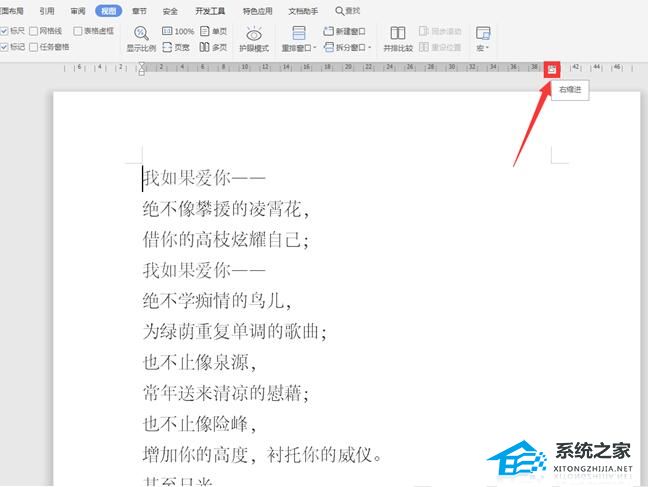Switch to 单页 single page view

click(213, 31)
